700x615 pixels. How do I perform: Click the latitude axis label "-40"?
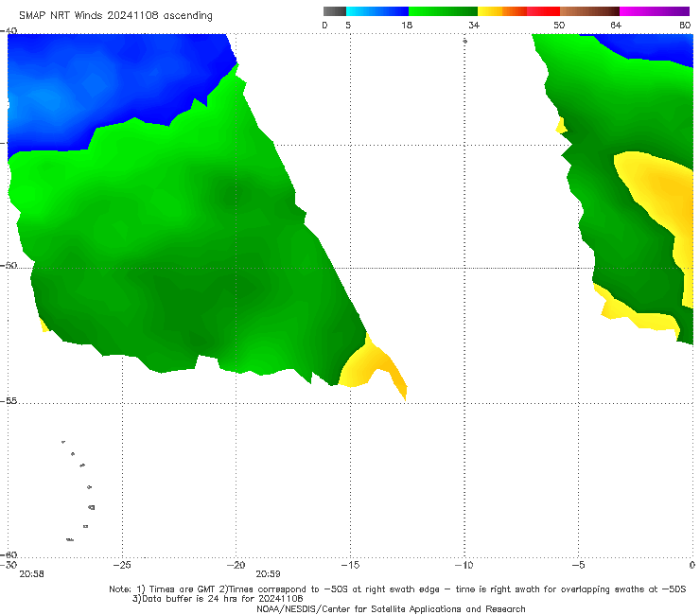coord(9,31)
